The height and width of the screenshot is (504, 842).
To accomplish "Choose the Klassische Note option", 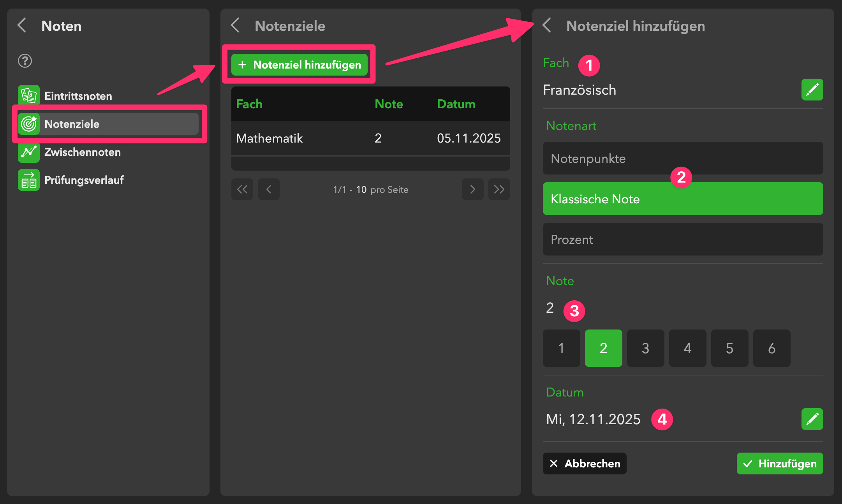I will [683, 199].
